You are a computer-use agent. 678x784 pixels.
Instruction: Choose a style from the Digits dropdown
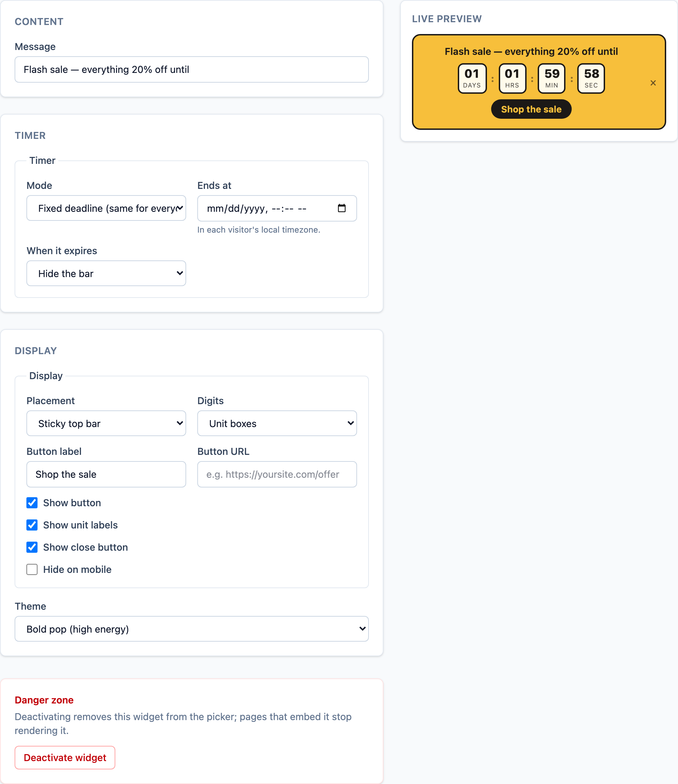(x=277, y=423)
